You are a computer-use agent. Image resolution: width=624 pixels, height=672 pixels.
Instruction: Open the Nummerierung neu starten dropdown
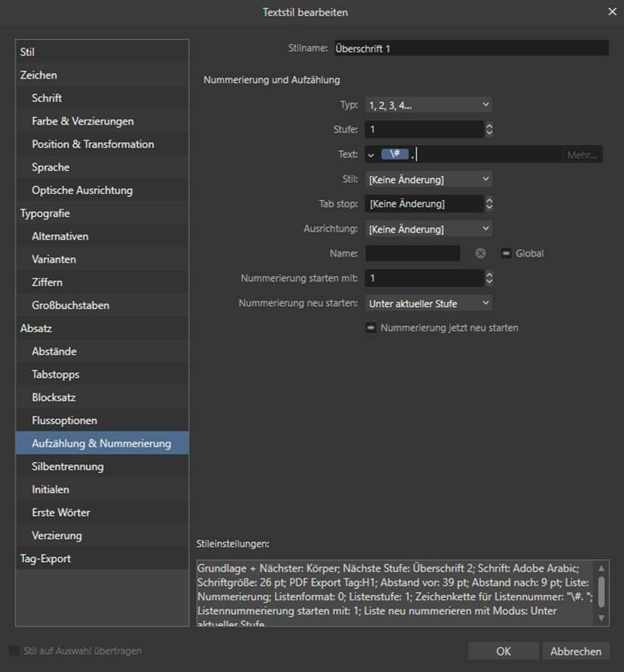(429, 304)
